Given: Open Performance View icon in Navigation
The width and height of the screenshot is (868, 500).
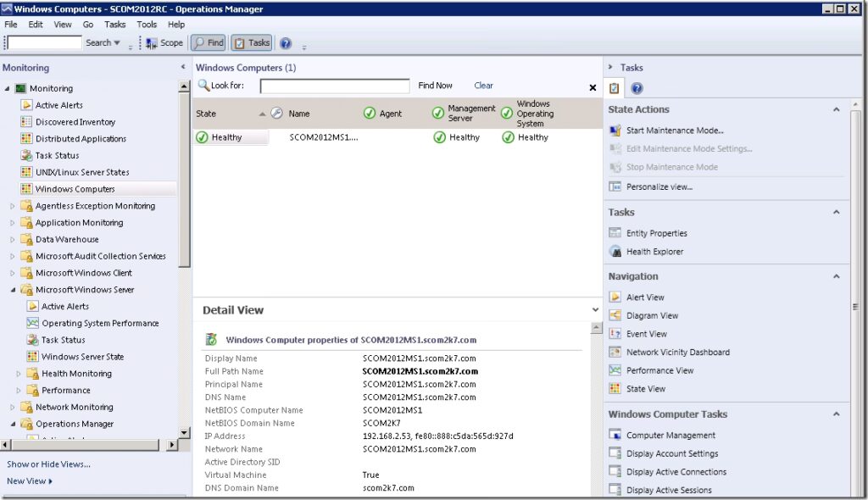Looking at the screenshot, I should 615,371.
